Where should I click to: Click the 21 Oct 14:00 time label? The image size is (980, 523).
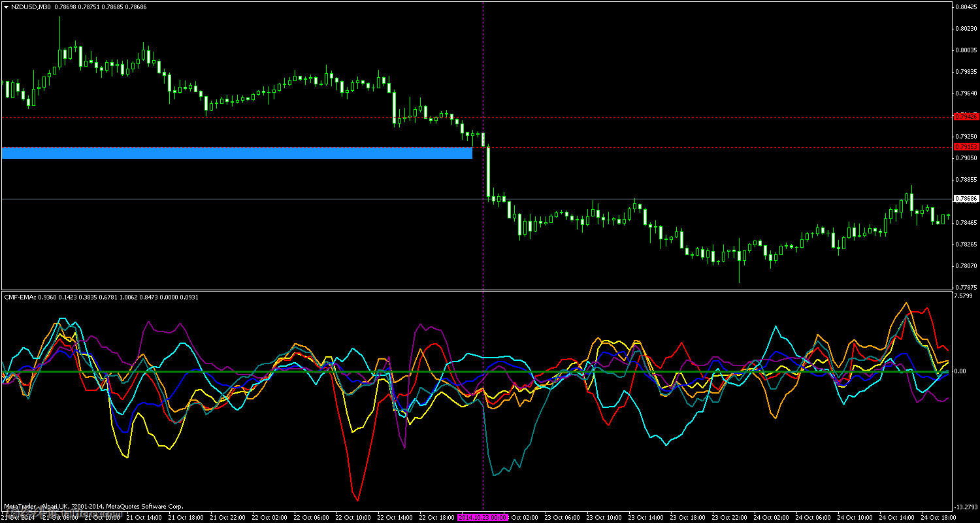click(144, 517)
